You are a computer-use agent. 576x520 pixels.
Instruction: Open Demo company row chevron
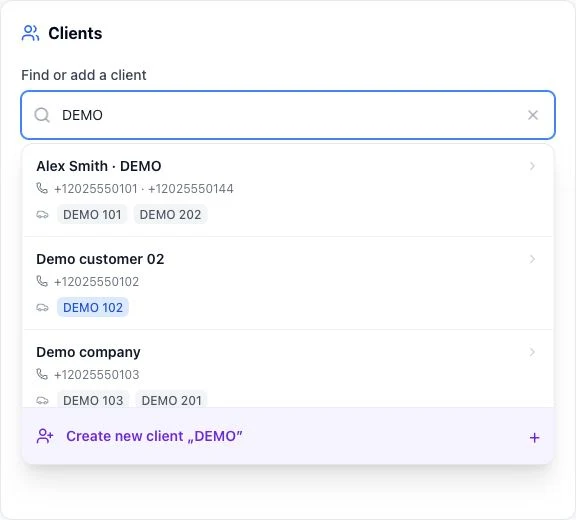(x=532, y=352)
